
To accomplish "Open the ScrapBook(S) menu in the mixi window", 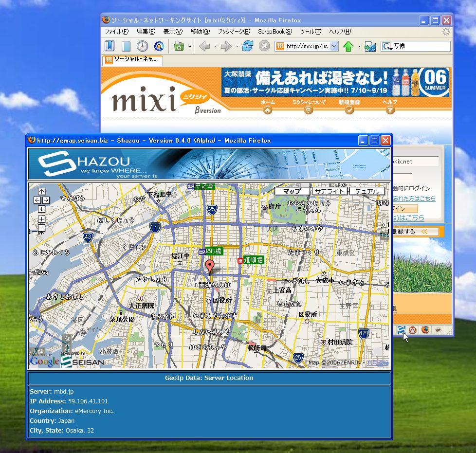I will [275, 32].
